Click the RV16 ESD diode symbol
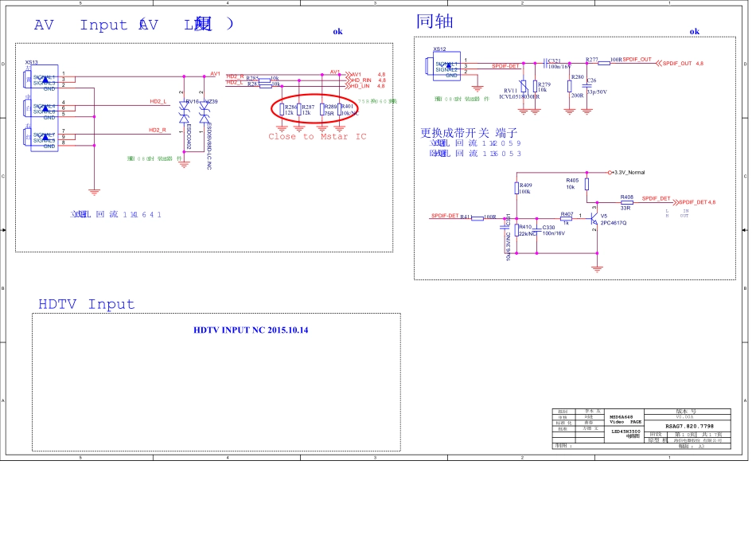Image resolution: width=756 pixels, height=535 pixels. point(185,114)
